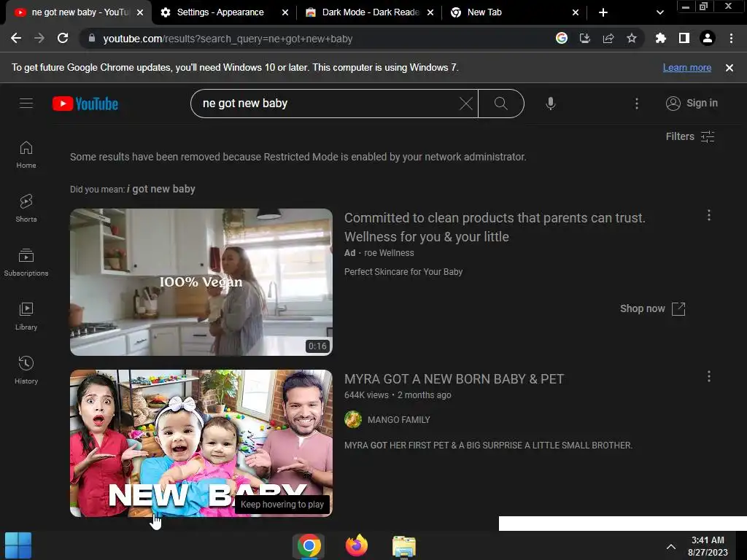
Task: Click the Sign in button
Action: tap(692, 104)
